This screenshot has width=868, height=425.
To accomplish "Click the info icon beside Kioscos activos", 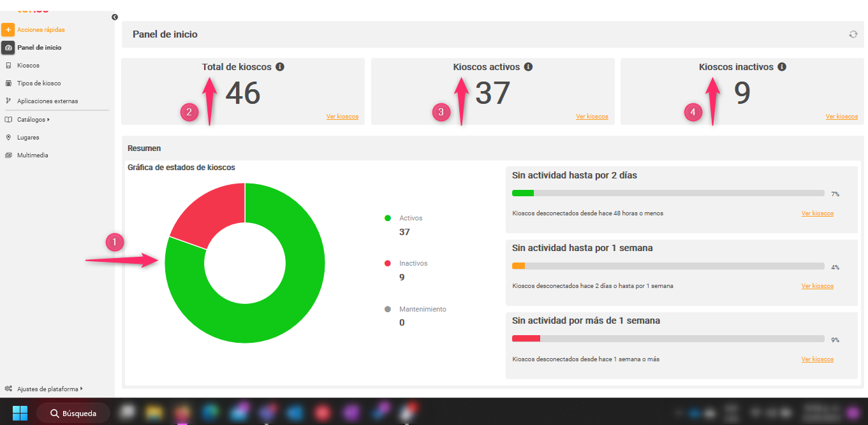I will point(528,67).
